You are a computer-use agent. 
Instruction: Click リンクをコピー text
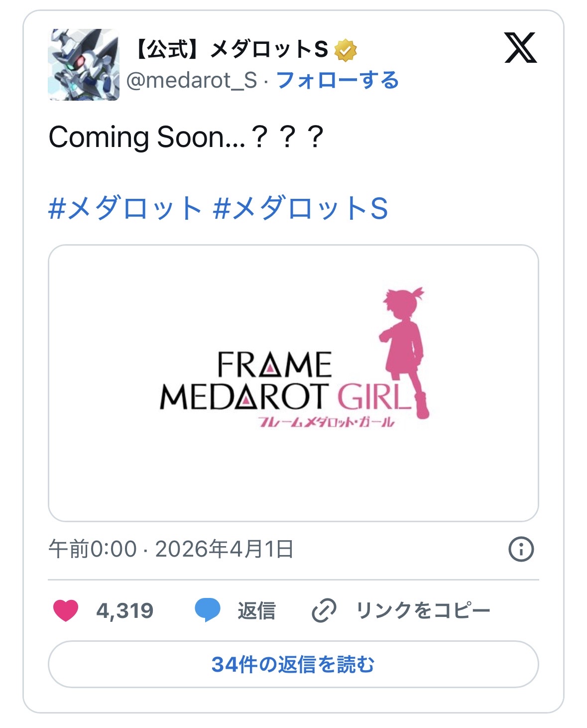click(423, 610)
